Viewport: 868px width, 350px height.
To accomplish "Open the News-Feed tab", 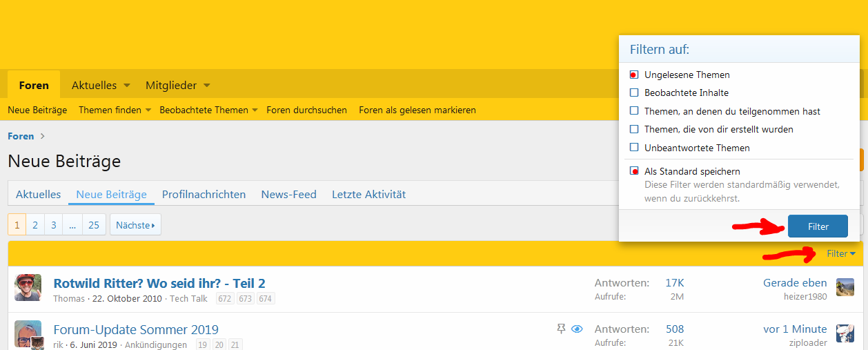I will pyautogui.click(x=288, y=195).
